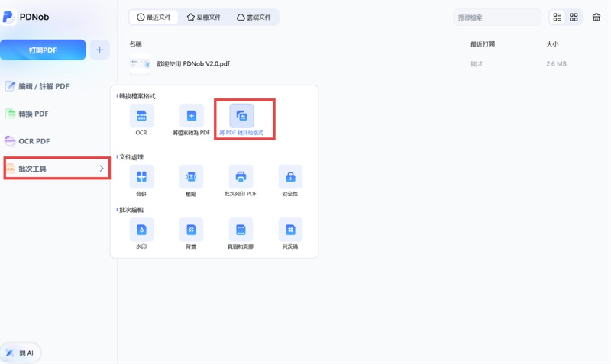Screen dimensions: 611x364
Task: Sort by the 名稱 column header
Action: (136, 44)
